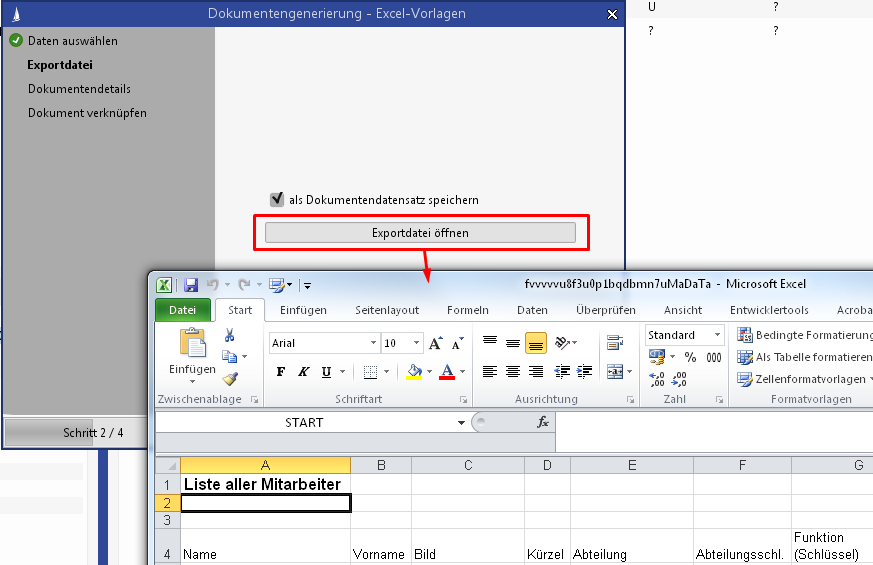873x565 pixels.
Task: Click the Format Painter brush icon
Action: pyautogui.click(x=230, y=379)
